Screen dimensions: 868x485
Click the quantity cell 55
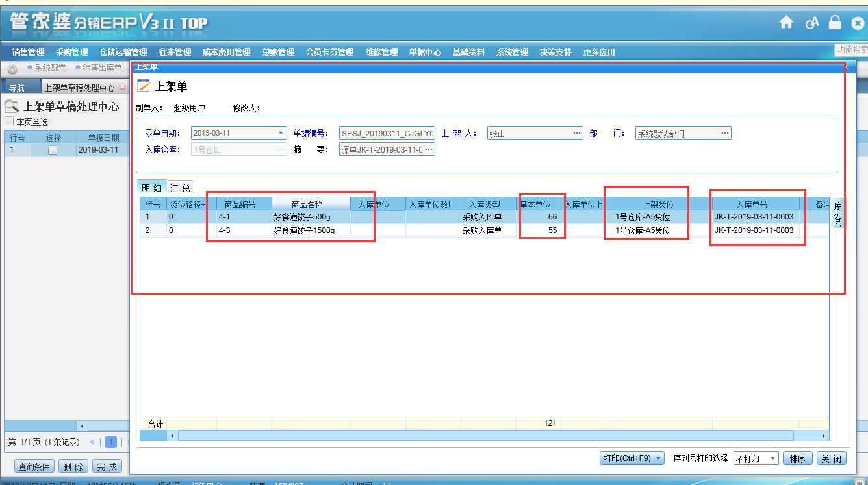tap(539, 230)
